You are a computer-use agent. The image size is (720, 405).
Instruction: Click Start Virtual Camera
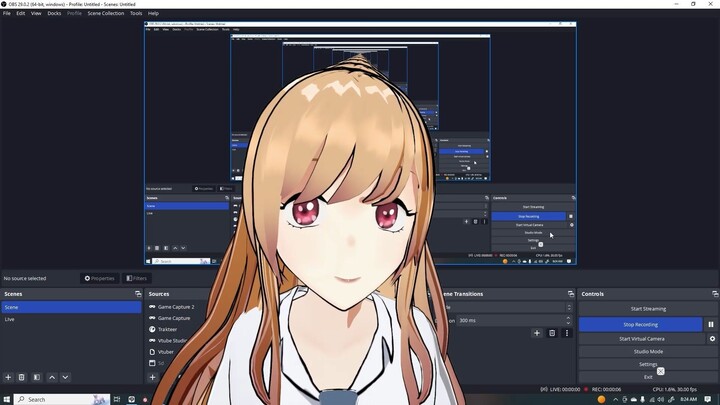click(x=641, y=338)
